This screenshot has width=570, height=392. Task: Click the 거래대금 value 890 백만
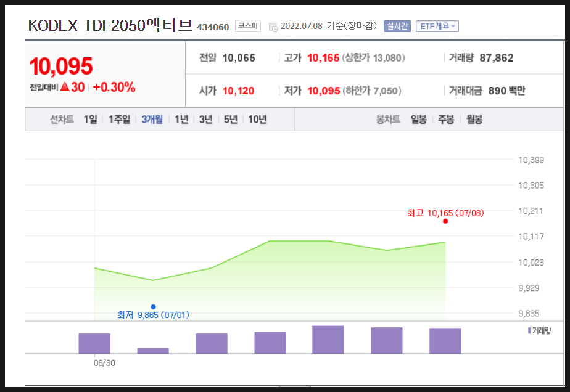tap(506, 91)
